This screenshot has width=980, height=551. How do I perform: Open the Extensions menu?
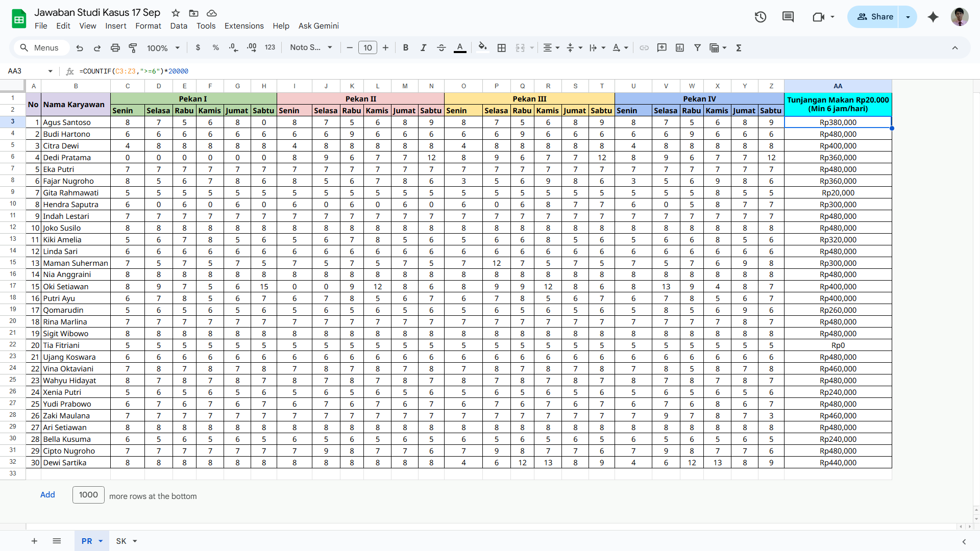[244, 26]
